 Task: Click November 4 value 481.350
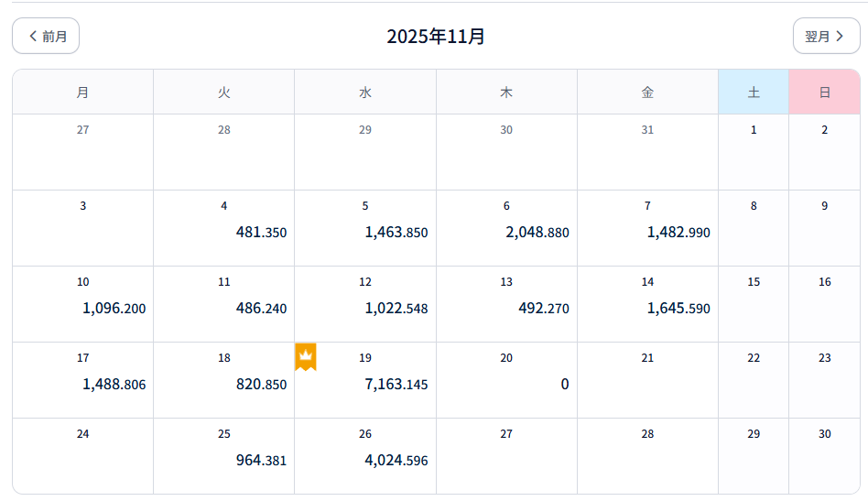pyautogui.click(x=261, y=233)
